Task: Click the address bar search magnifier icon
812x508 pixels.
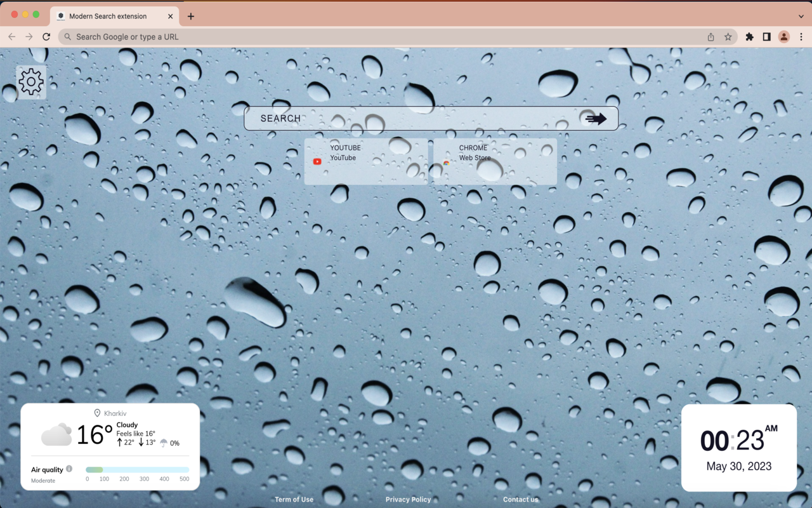Action: coord(68,37)
